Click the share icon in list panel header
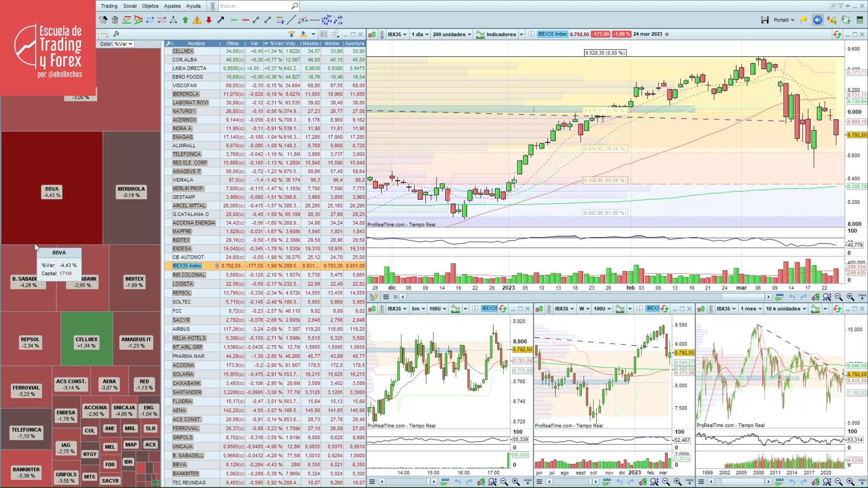This screenshot has width=868, height=488. pos(336,34)
